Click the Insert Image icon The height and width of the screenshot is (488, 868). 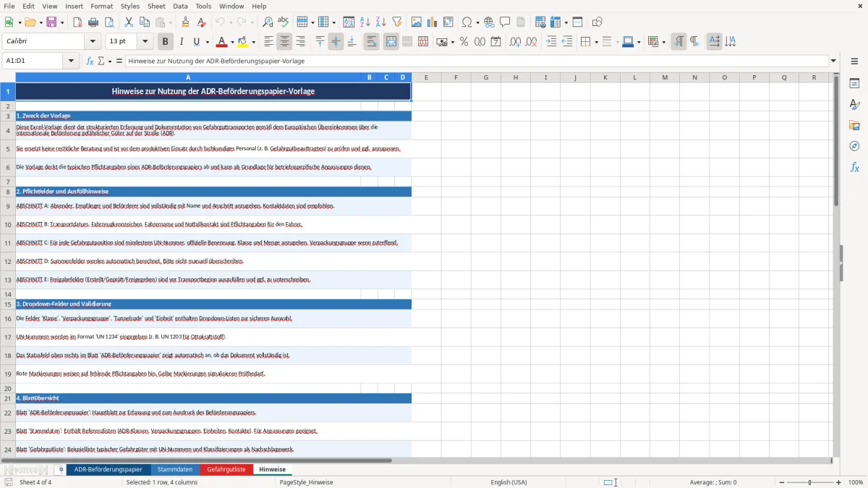(417, 22)
